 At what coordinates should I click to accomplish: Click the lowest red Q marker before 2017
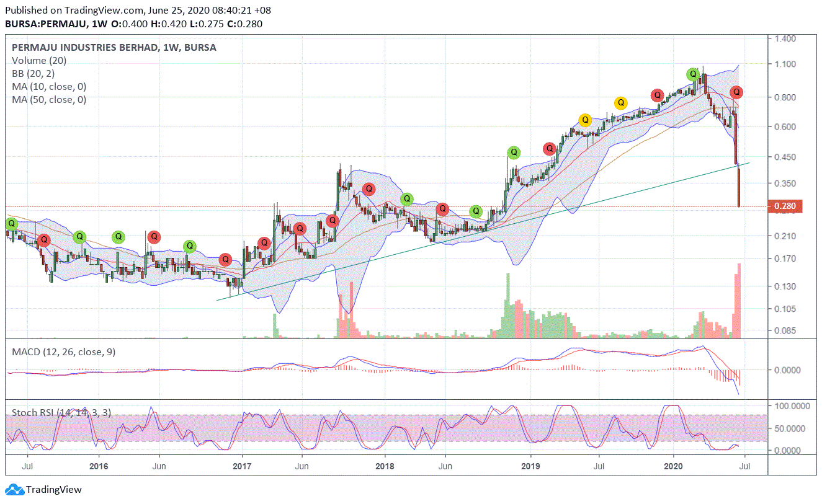225,259
